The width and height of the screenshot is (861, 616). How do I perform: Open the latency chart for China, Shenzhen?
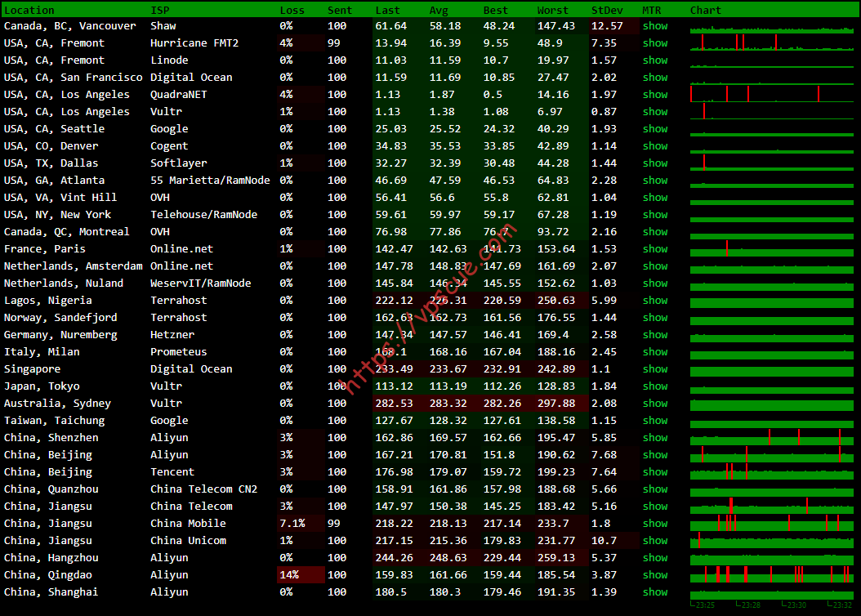click(772, 438)
